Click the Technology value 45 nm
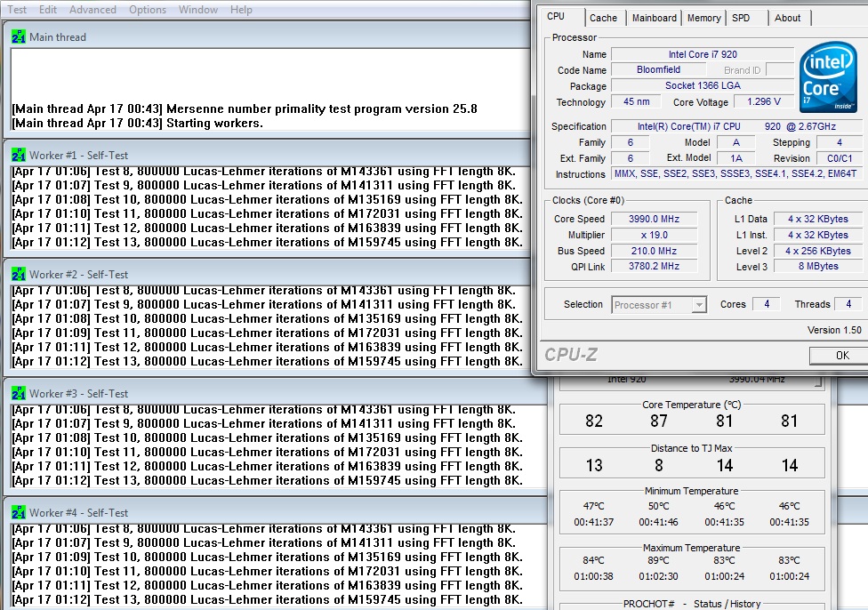Screen dimensions: 868x610 (x=637, y=102)
